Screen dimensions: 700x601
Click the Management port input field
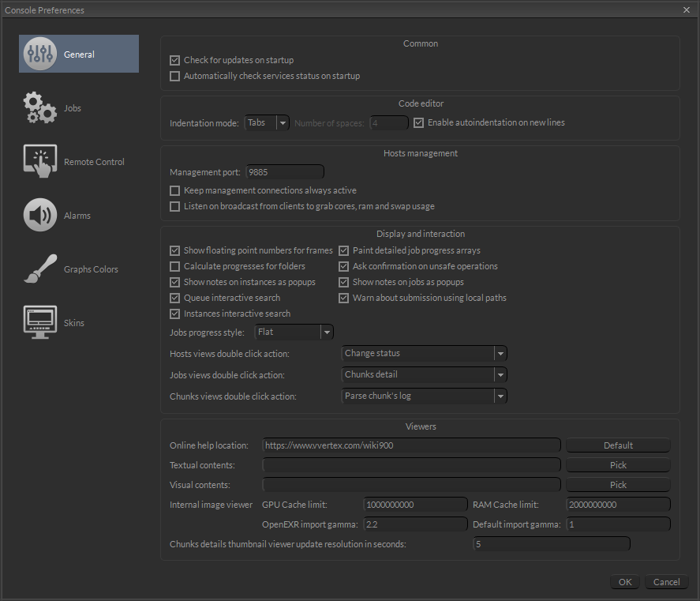pyautogui.click(x=284, y=171)
